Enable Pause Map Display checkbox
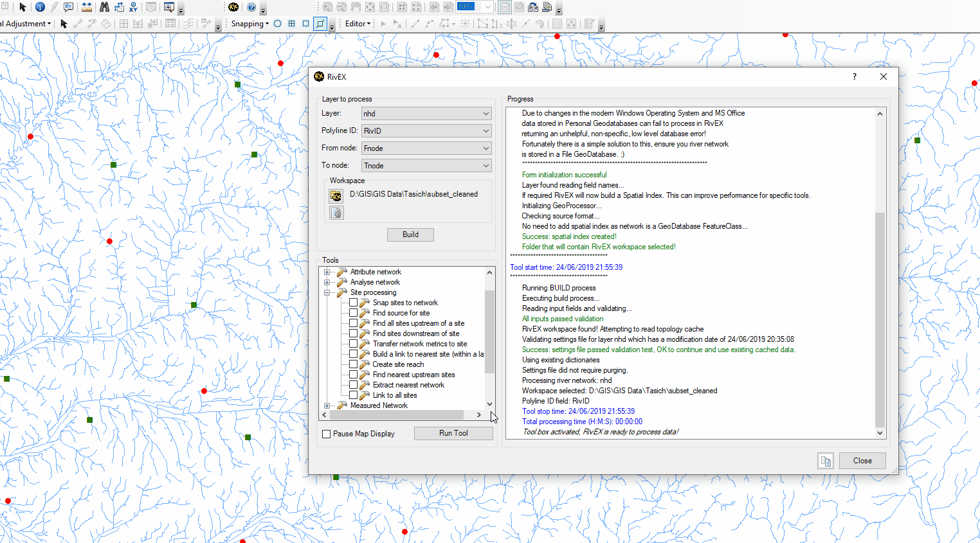 (x=326, y=434)
